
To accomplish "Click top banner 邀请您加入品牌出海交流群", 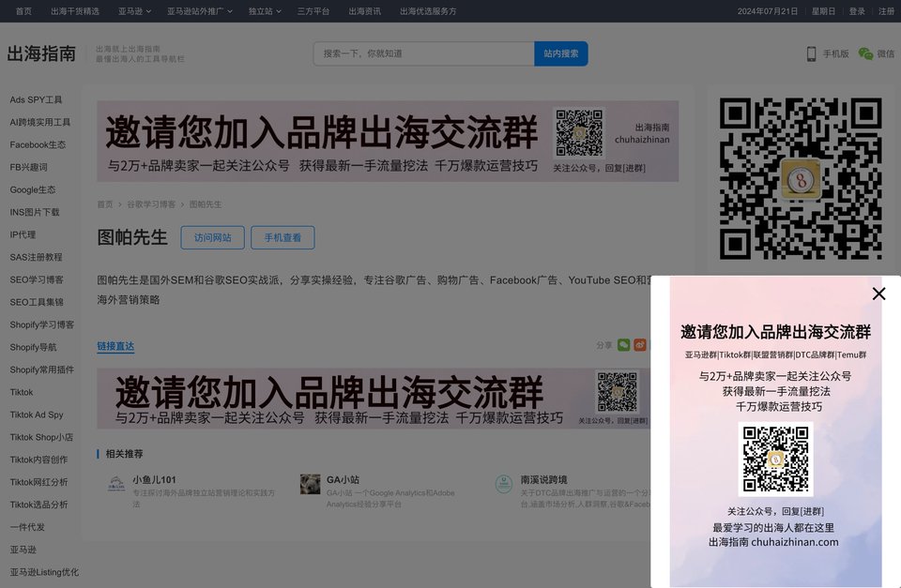I will 388,142.
